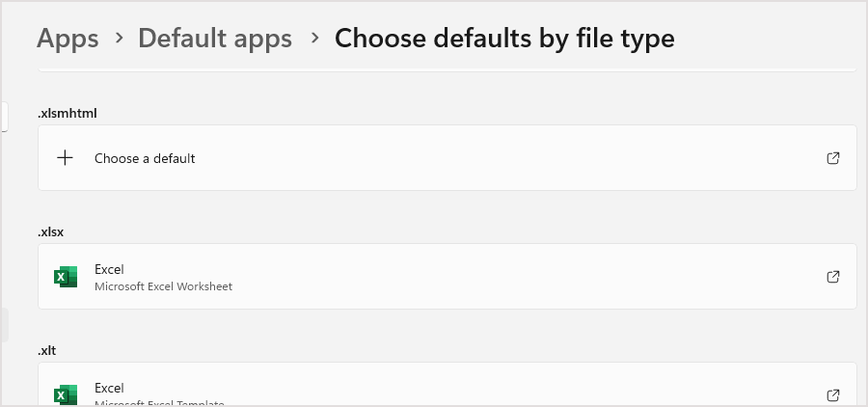Click the 'Choose defaults by file type' heading
The width and height of the screenshot is (868, 407).
pyautogui.click(x=504, y=39)
